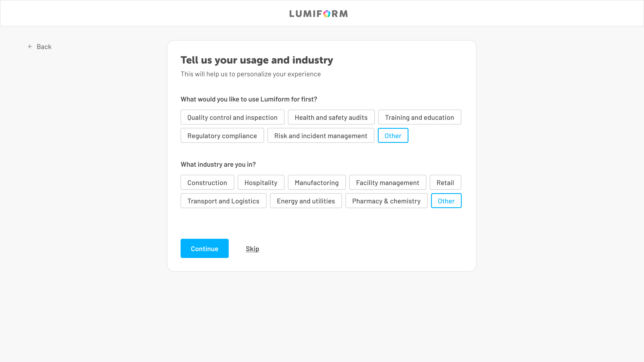Select the Construction industry
This screenshot has height=362, width=644.
point(207,182)
